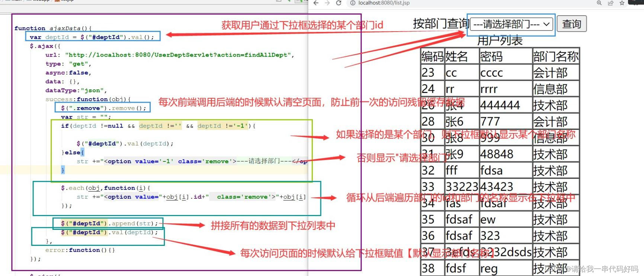Select 信息部 in row 24
Image resolution: width=644 pixels, height=276 pixels.
tap(556, 89)
